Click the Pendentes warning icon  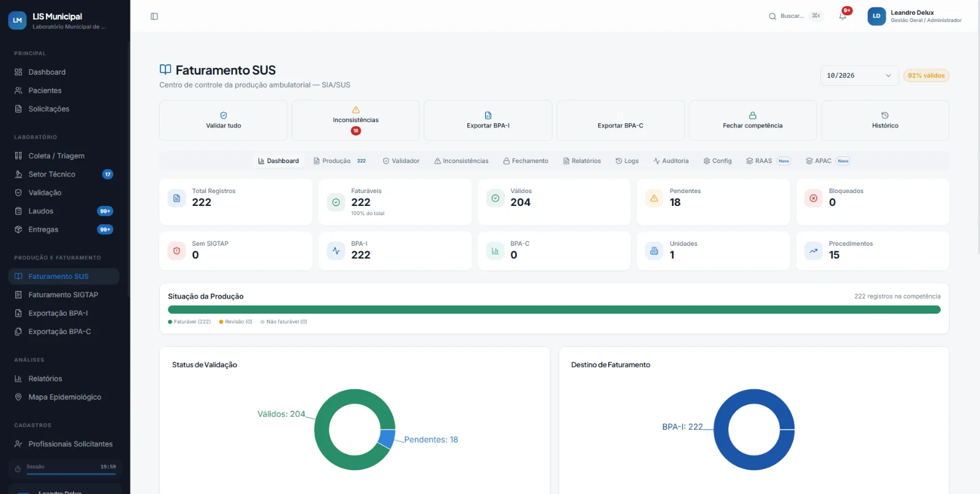pyautogui.click(x=654, y=199)
